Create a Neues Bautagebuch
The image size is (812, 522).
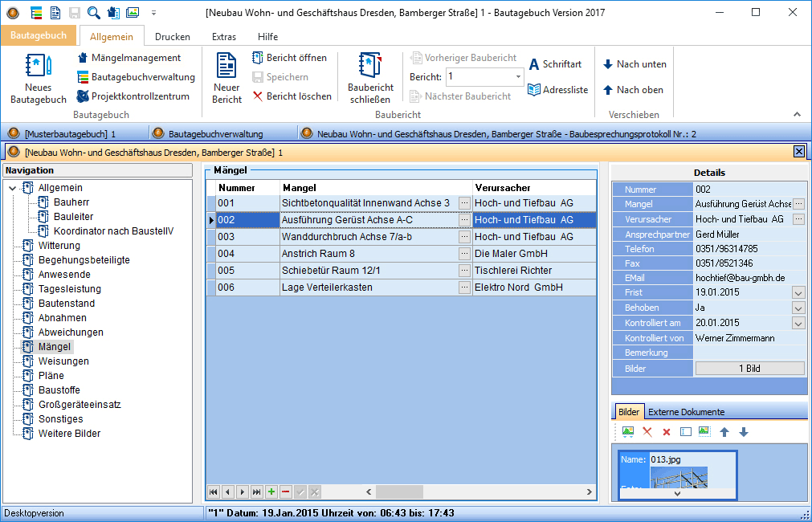[39, 78]
